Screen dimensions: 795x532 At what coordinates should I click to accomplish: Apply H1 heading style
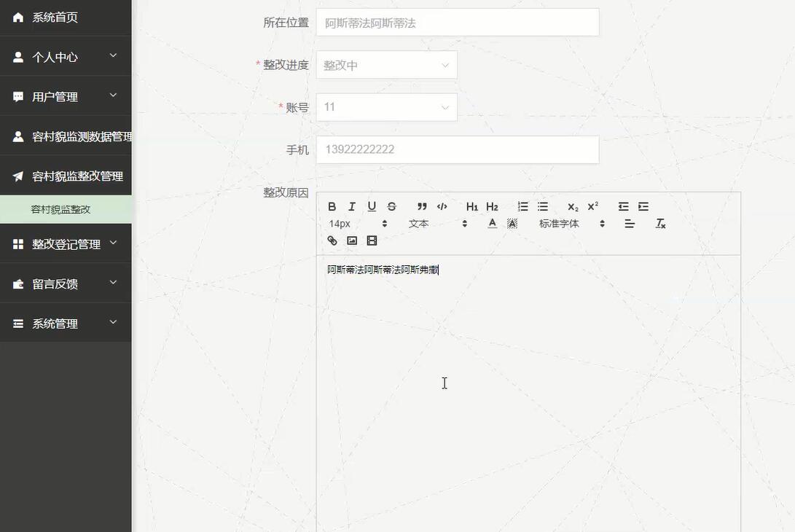471,206
